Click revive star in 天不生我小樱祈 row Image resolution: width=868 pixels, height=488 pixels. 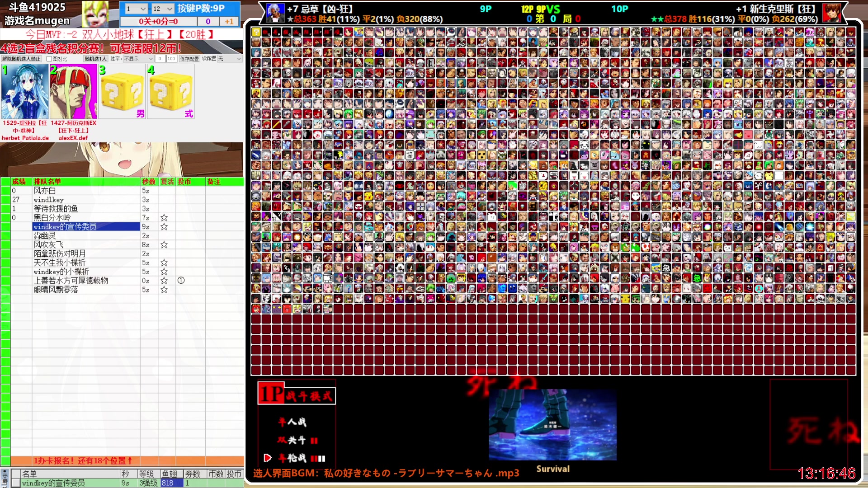click(x=164, y=263)
